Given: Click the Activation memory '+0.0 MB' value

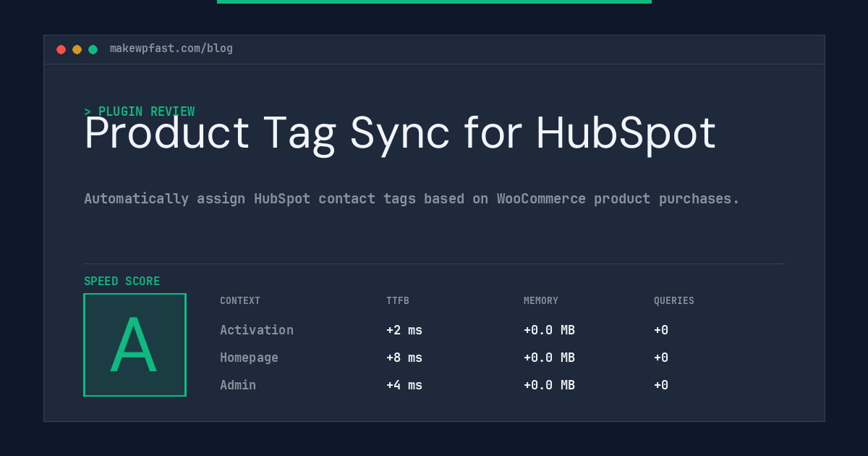Looking at the screenshot, I should (549, 330).
